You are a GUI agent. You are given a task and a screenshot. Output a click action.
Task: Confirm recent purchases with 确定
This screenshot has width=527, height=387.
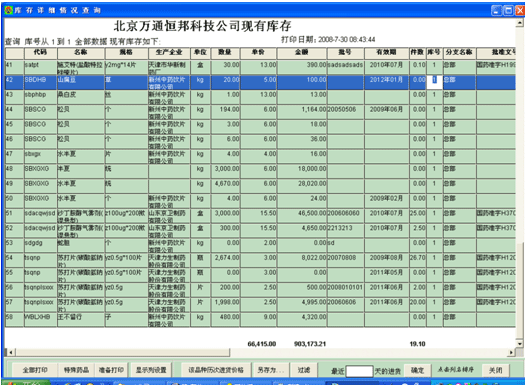[x=417, y=370]
